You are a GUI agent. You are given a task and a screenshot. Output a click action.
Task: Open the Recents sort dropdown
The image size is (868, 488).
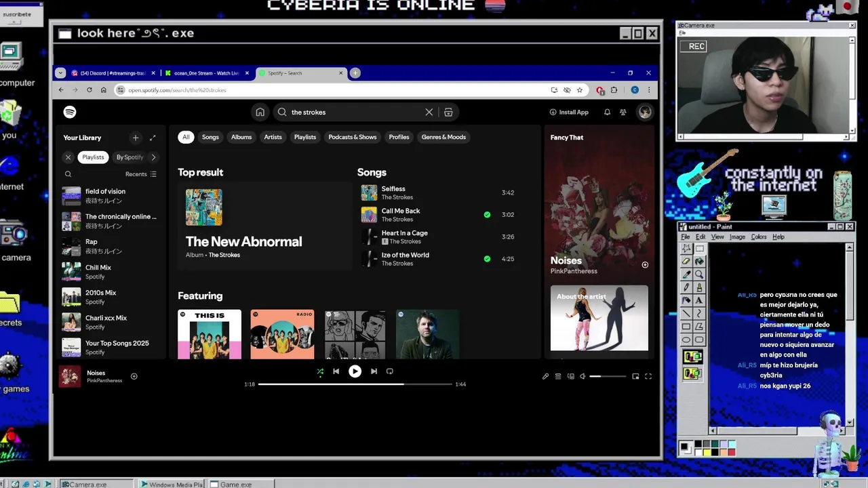tap(140, 174)
